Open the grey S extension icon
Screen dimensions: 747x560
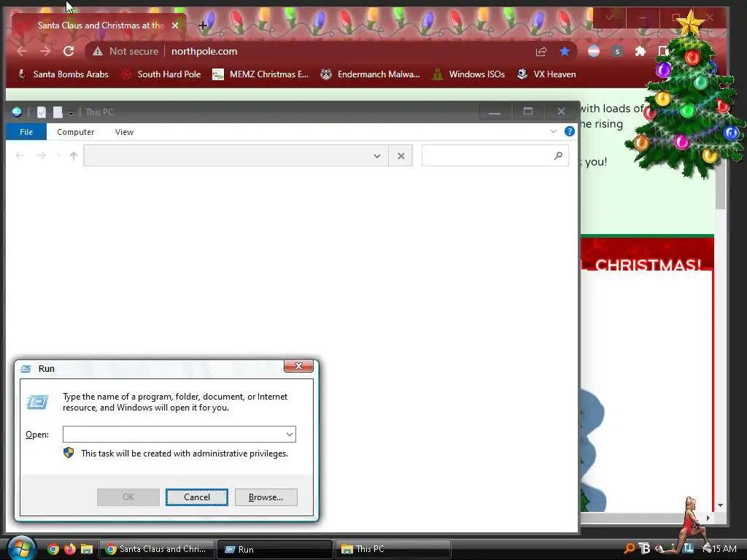click(x=617, y=51)
